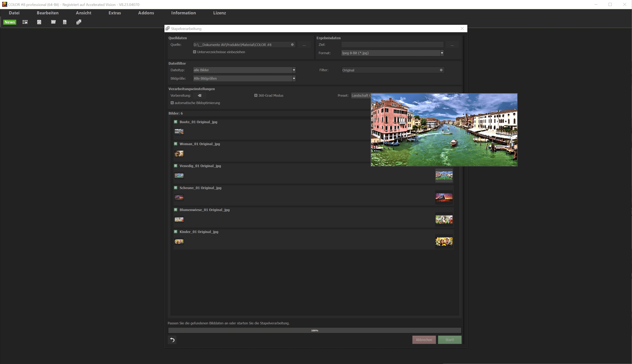Enable Unterverzeichnisse einbeziehen checkbox
632x364 pixels.
(x=194, y=52)
